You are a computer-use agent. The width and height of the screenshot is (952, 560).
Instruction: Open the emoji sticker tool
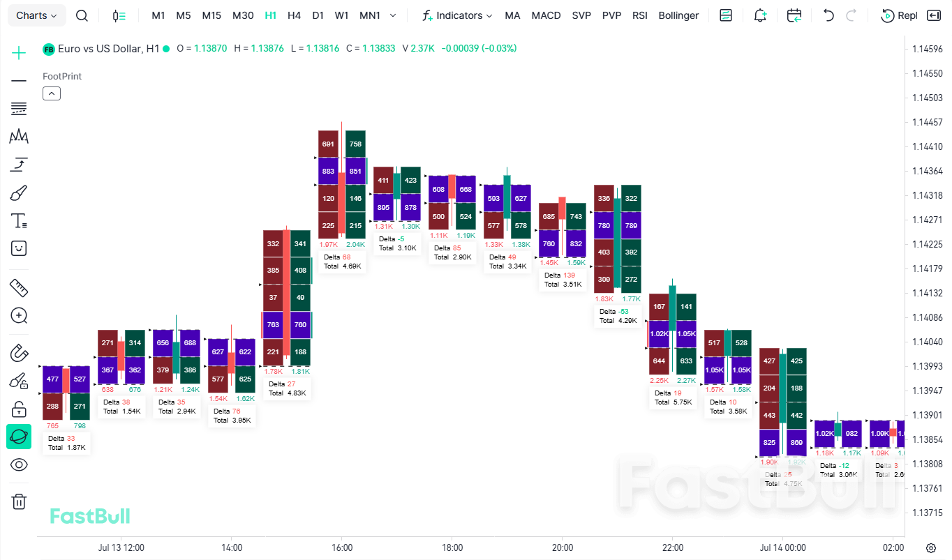coord(19,248)
